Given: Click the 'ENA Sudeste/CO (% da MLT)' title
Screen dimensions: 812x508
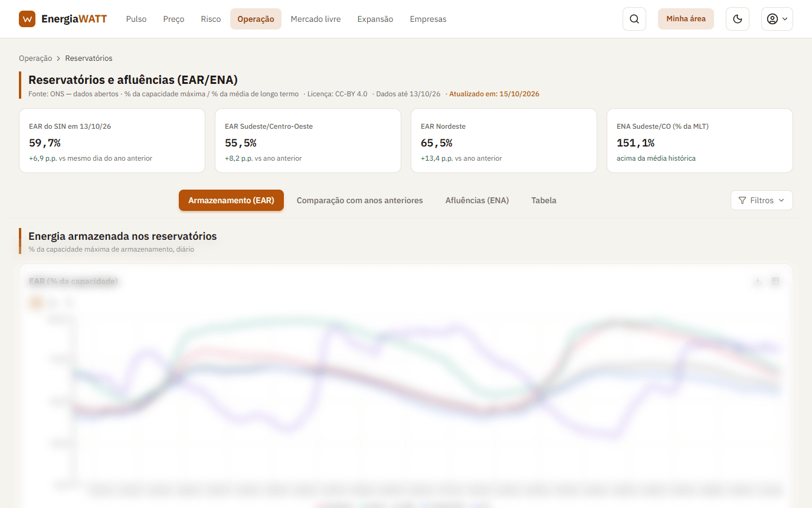Looking at the screenshot, I should [663, 126].
